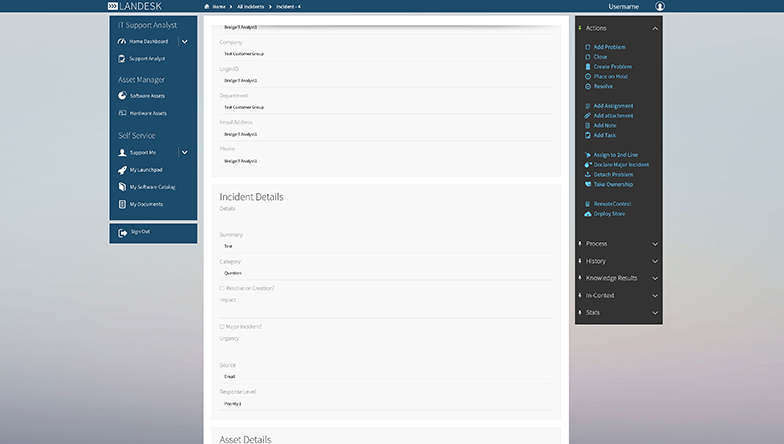Open Support Analyst in sidebar

(146, 59)
